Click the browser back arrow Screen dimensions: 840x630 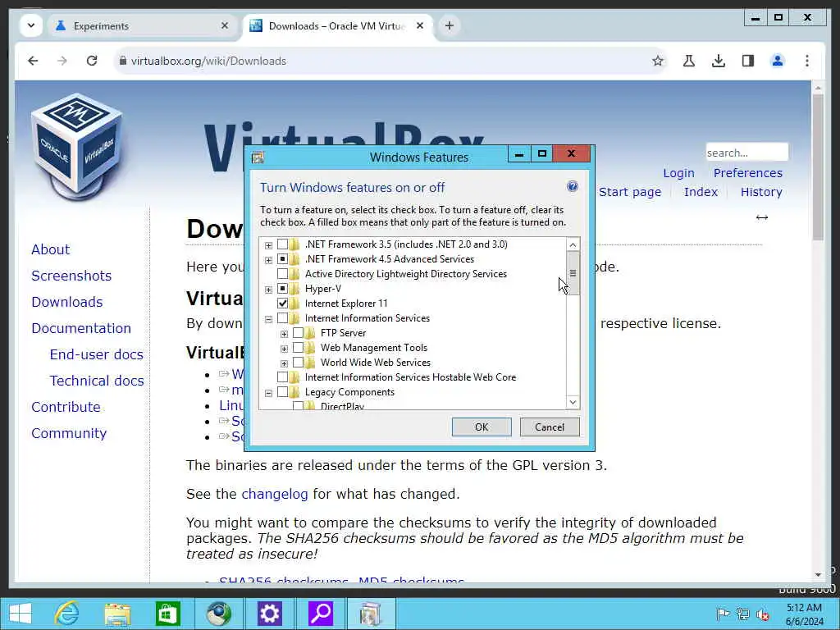pyautogui.click(x=33, y=61)
